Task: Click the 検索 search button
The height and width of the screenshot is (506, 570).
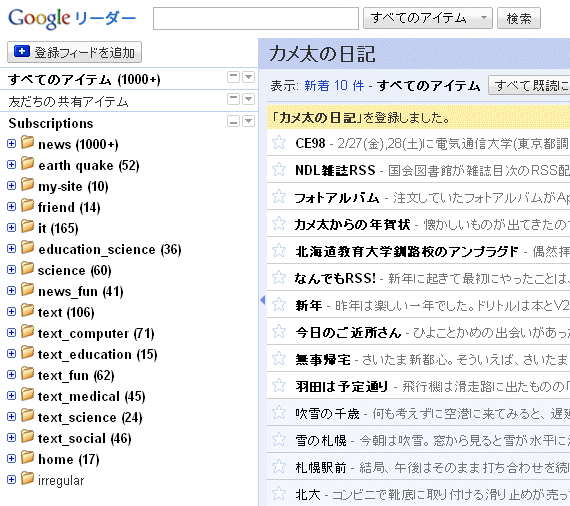Action: coord(519,18)
